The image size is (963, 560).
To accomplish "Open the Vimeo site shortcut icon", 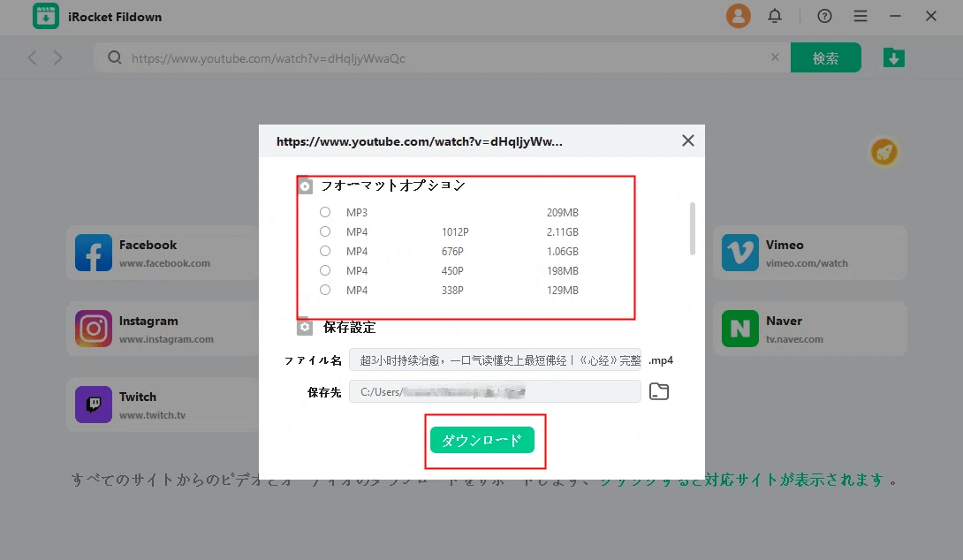I will pos(740,253).
